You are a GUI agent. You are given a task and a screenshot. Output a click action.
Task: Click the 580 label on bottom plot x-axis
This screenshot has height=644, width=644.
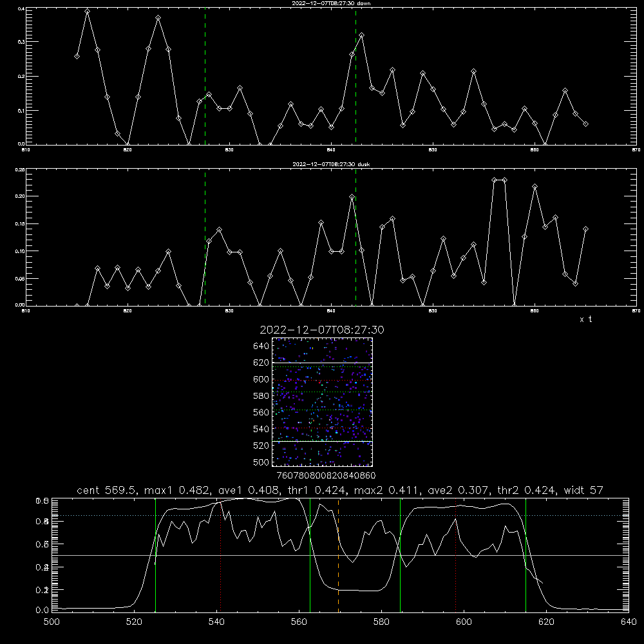click(381, 622)
